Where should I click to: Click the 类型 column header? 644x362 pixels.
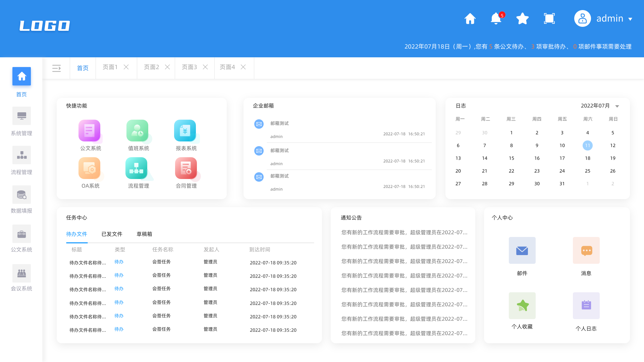[120, 249]
